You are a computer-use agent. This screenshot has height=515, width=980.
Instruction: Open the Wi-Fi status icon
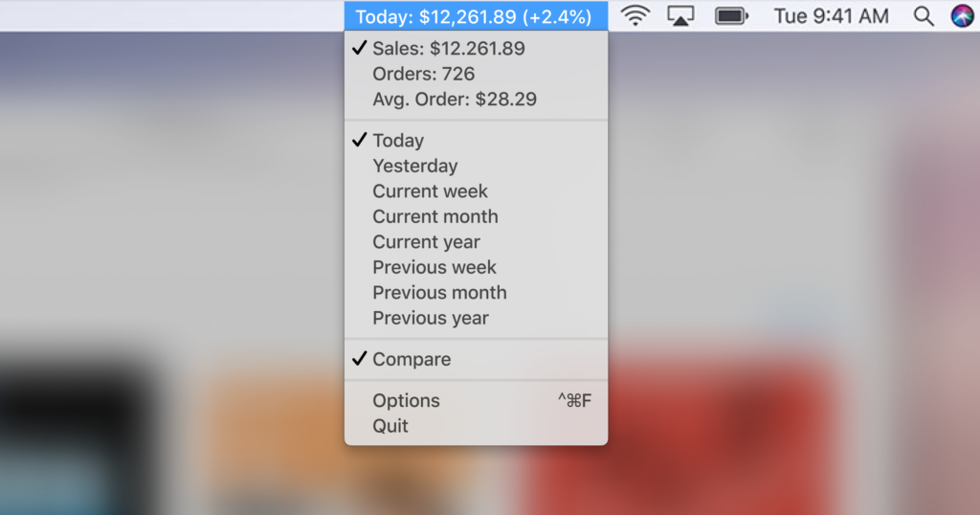[x=635, y=15]
